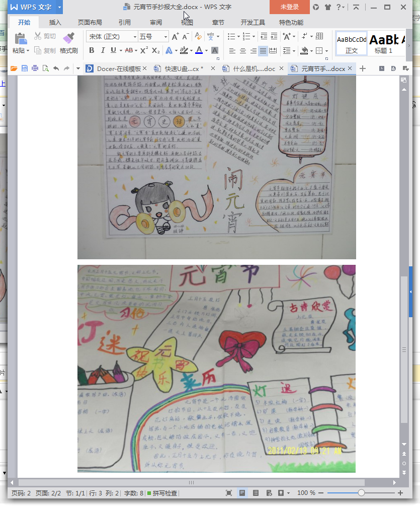This screenshot has width=420, height=506.
Task: Collapse the ribbon using the title bar arrow
Action: coord(356,7)
